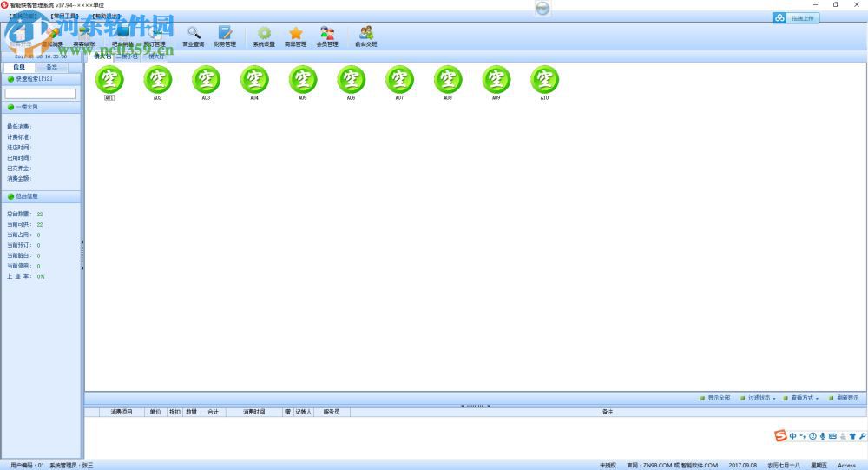Image resolution: width=868 pixels, height=470 pixels.
Task: Open 宾客结账 (guest checkout) toolbar icon
Action: 84,36
